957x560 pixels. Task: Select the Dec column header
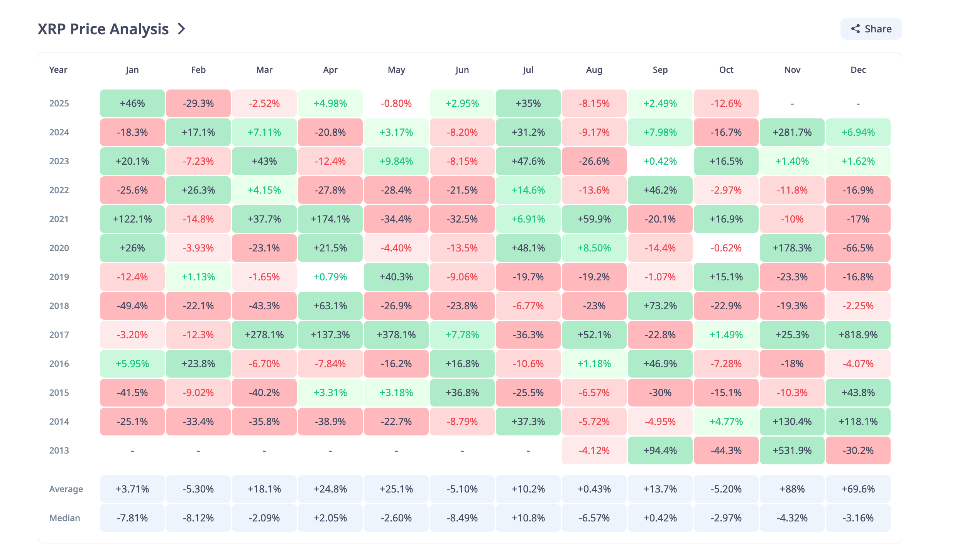pos(858,70)
